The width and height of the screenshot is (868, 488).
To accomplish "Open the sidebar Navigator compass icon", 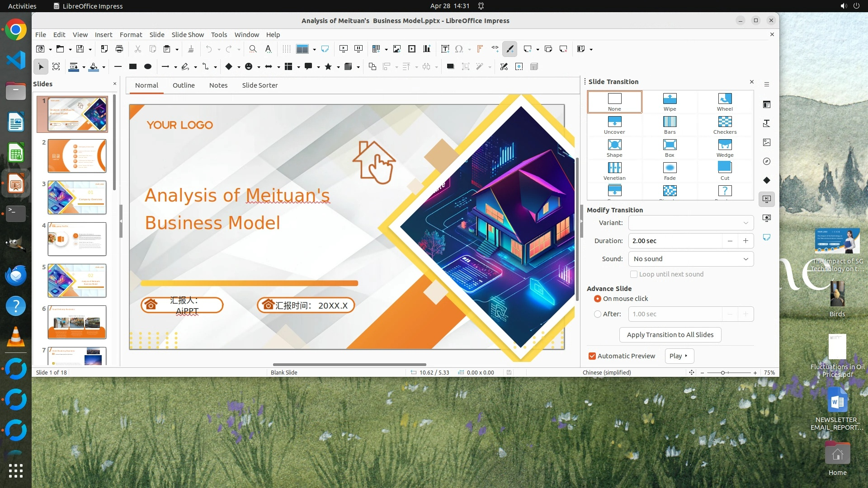I will pyautogui.click(x=767, y=161).
